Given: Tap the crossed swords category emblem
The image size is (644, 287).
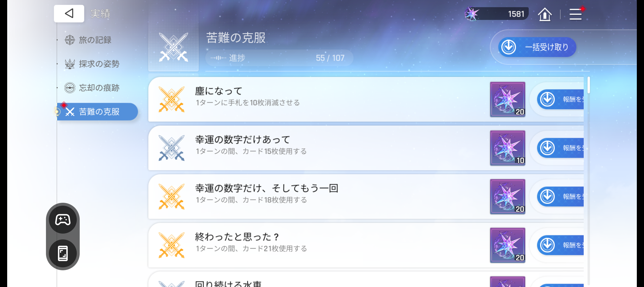Looking at the screenshot, I should [173, 47].
